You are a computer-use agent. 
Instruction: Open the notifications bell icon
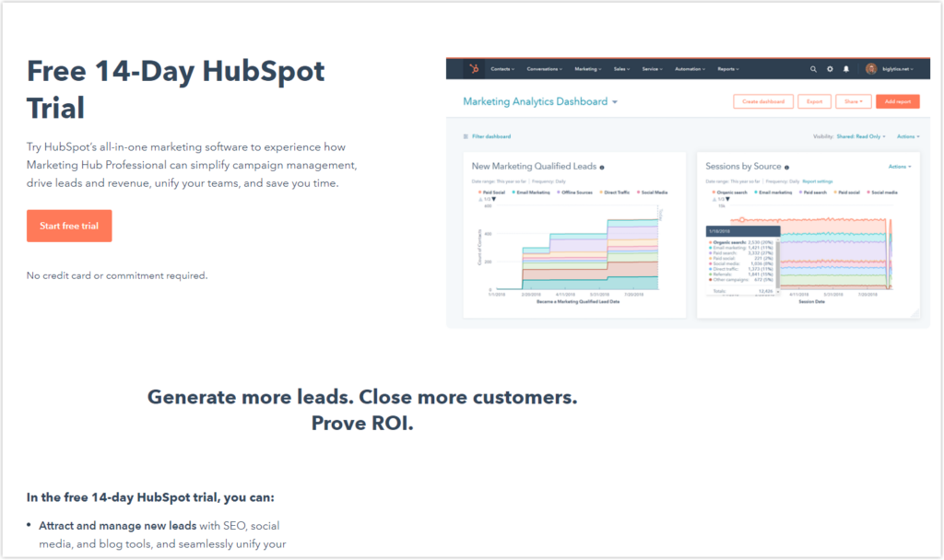846,69
